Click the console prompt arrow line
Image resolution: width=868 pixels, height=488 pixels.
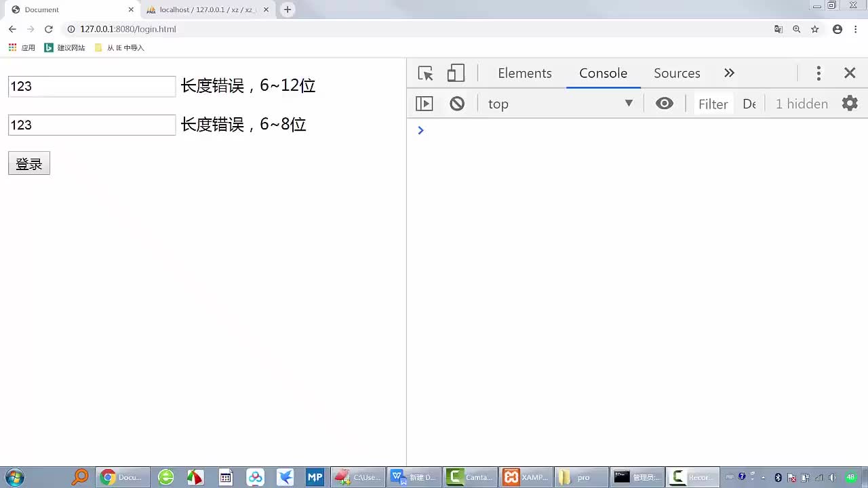[x=420, y=130]
